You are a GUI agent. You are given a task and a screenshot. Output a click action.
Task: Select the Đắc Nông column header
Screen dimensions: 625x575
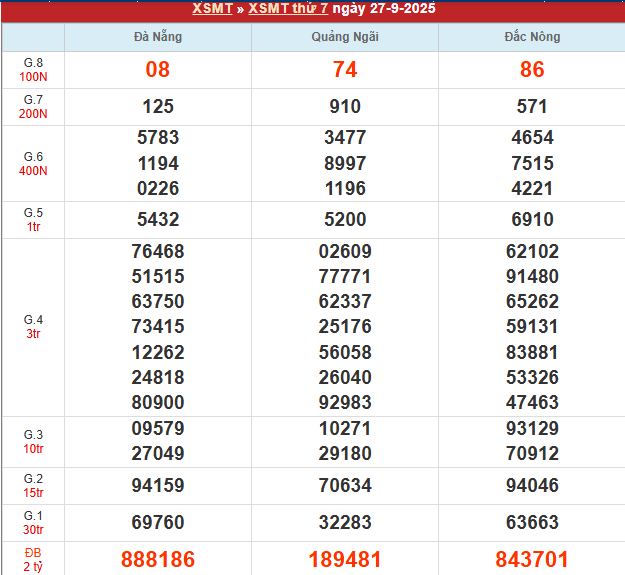point(532,37)
